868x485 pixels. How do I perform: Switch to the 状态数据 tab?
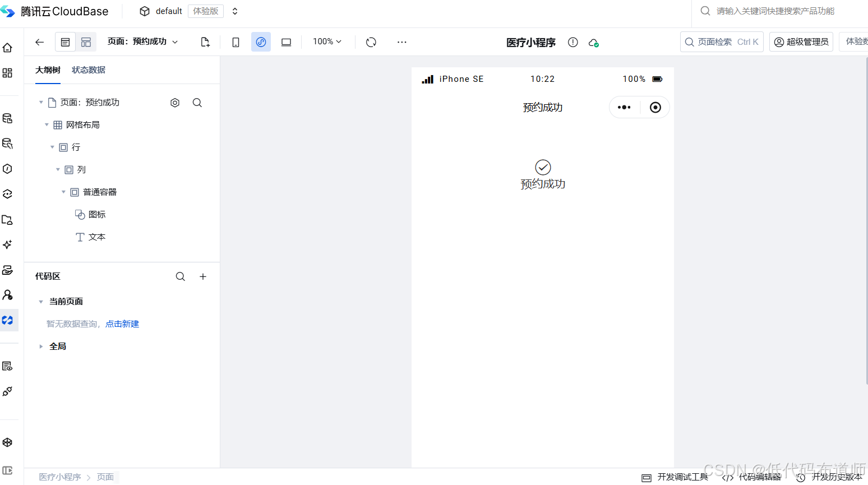[89, 70]
